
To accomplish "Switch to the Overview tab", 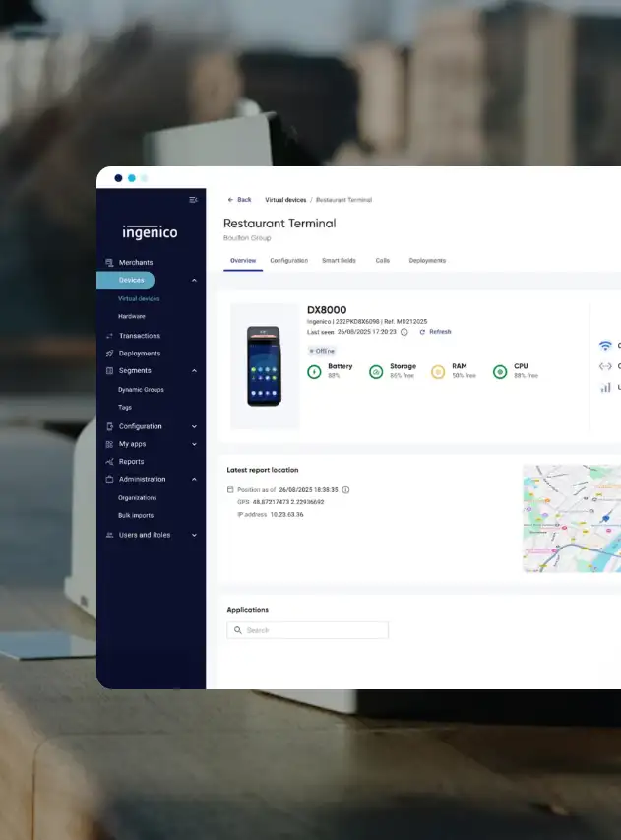I will [x=243, y=261].
